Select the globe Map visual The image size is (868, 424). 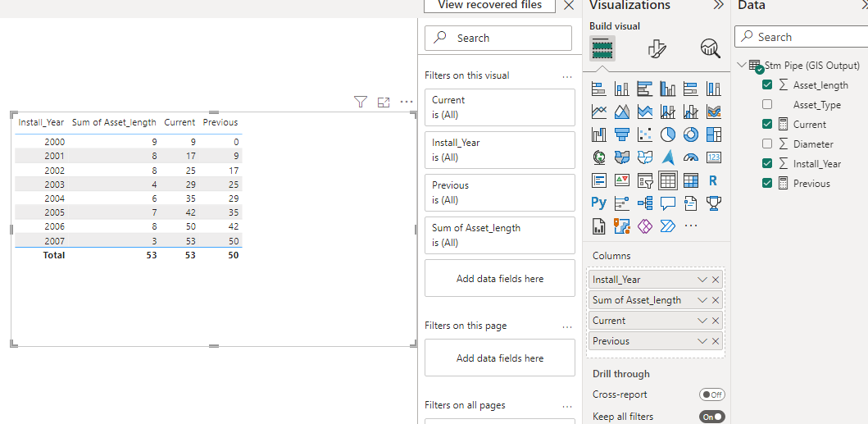point(599,158)
